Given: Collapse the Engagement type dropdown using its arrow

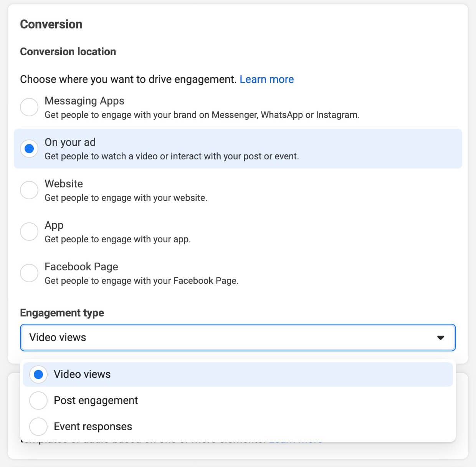Looking at the screenshot, I should [x=440, y=338].
